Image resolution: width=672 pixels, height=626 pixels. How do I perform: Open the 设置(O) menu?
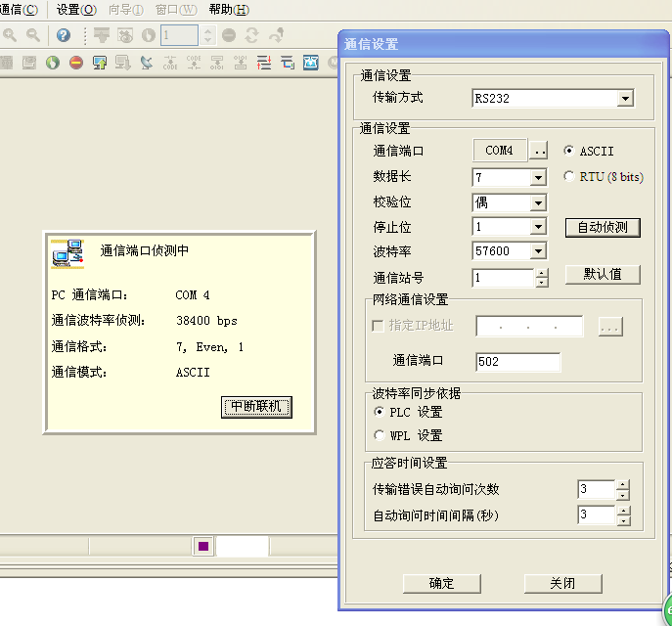pyautogui.click(x=76, y=10)
